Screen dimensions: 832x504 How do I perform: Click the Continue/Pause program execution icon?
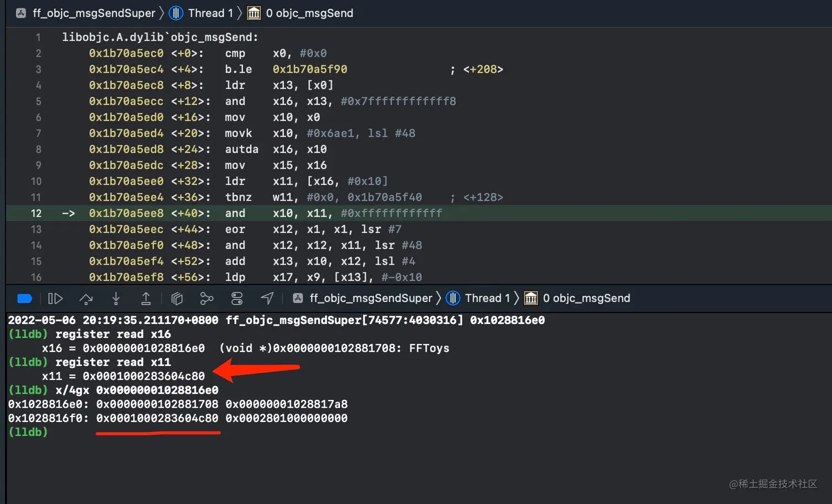click(55, 298)
